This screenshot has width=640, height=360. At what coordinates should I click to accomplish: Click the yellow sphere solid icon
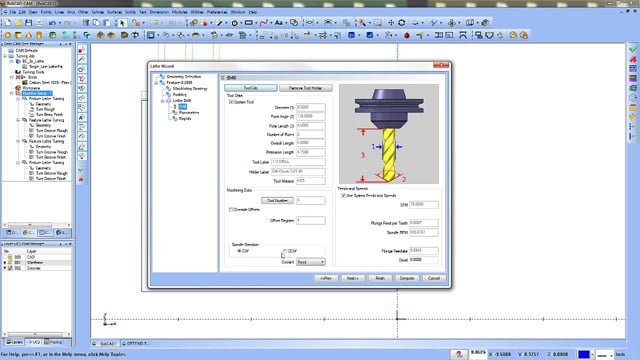pyautogui.click(x=7, y=36)
